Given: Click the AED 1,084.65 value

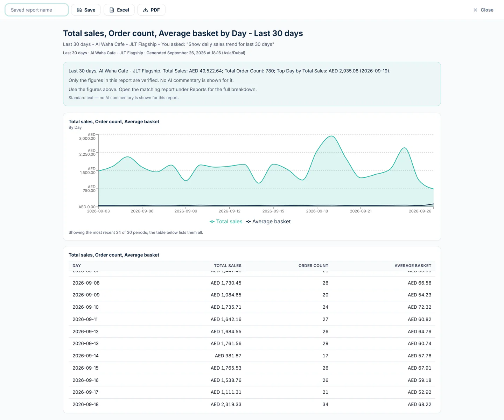Looking at the screenshot, I should click(226, 295).
